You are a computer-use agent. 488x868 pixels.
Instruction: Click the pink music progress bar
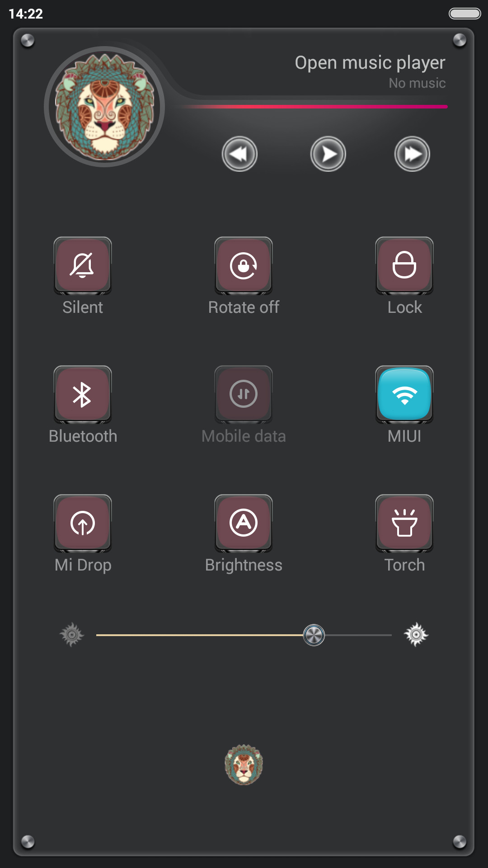pyautogui.click(x=314, y=107)
